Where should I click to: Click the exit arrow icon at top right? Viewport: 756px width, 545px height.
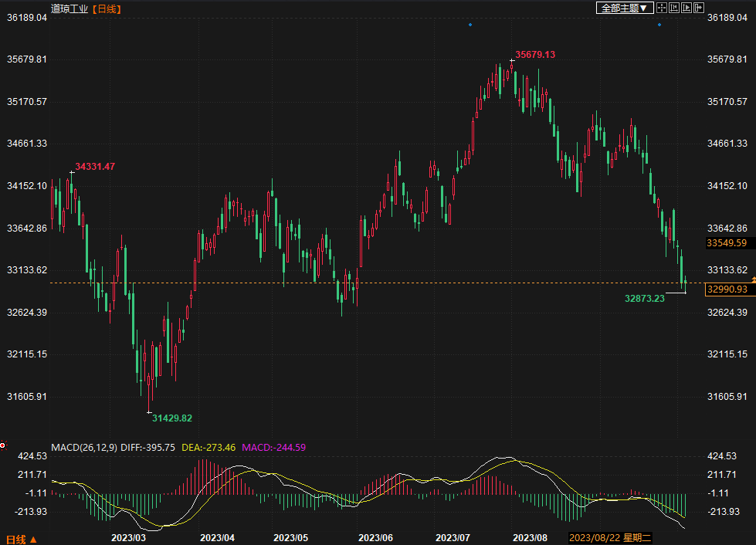[699, 8]
